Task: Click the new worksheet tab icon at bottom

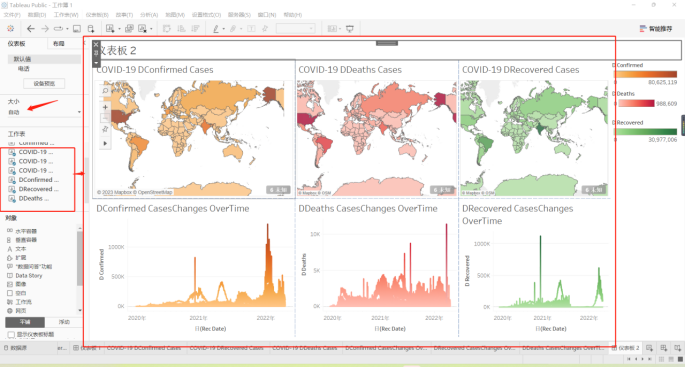Action: tap(649, 348)
